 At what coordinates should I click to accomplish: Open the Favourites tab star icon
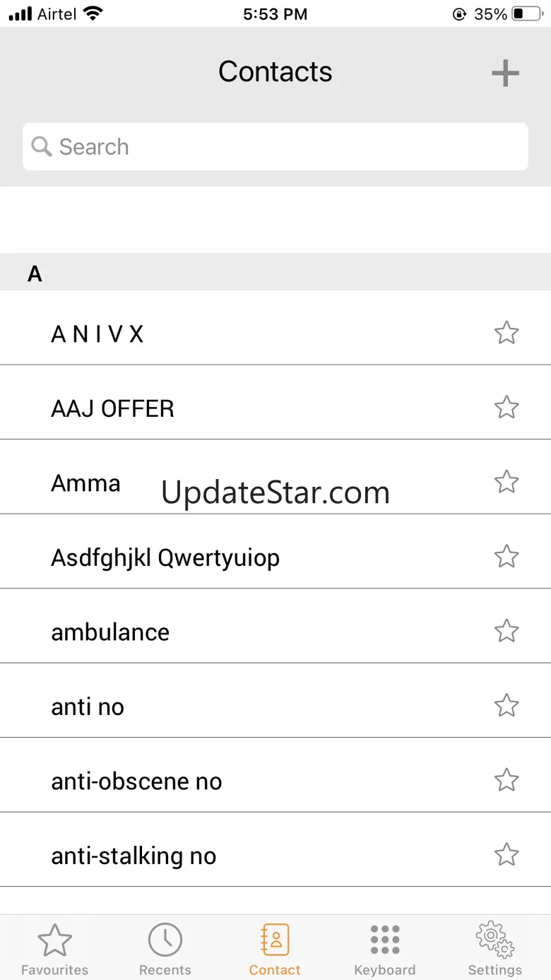pyautogui.click(x=54, y=940)
